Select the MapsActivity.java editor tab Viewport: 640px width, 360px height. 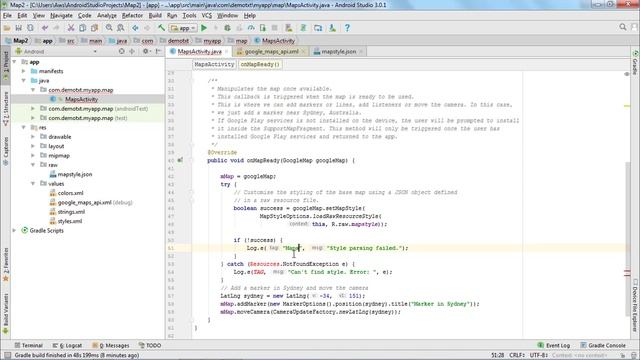coord(199,52)
